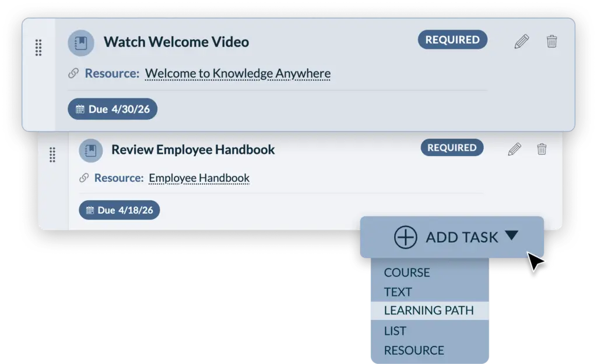
Task: Click the trash icon on Watch Welcome Video
Action: tap(552, 41)
